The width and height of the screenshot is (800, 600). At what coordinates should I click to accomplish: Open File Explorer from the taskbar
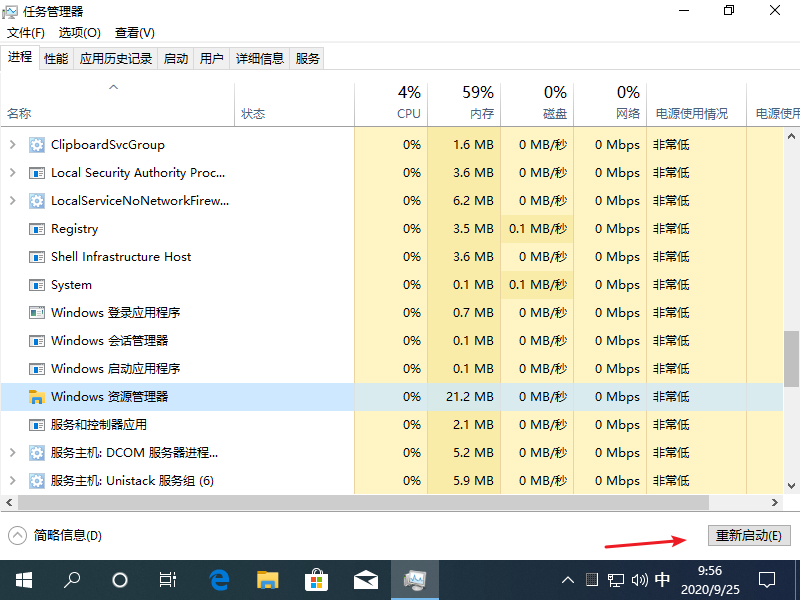pos(267,579)
